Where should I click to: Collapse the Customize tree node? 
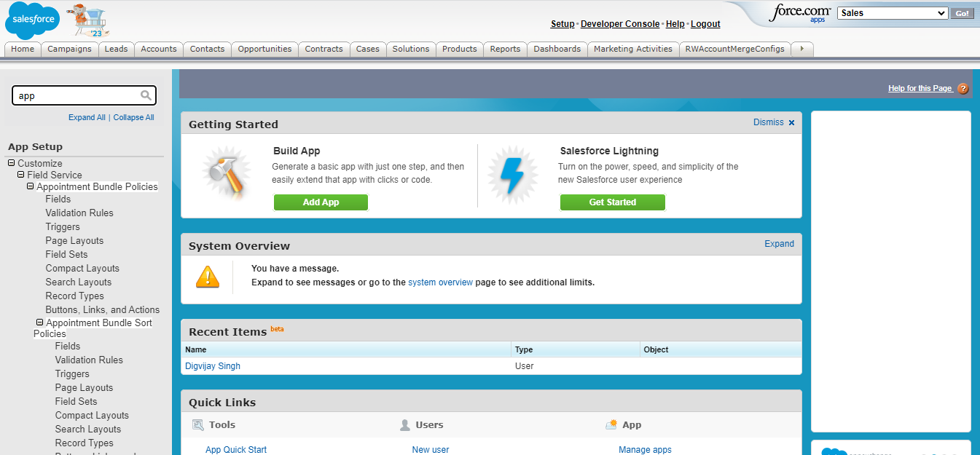pos(12,163)
